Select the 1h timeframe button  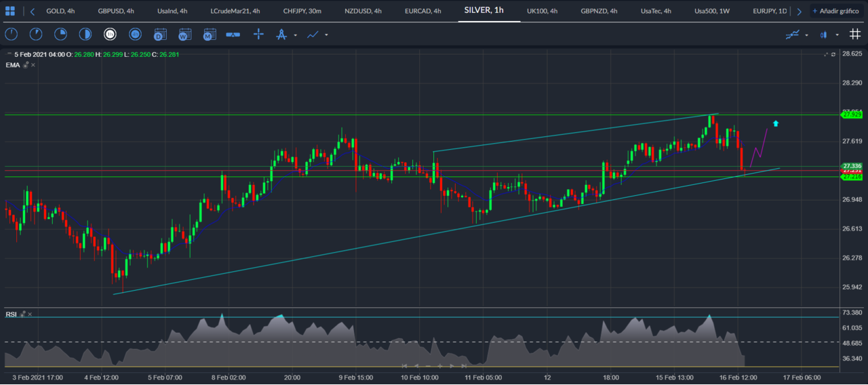click(x=110, y=35)
